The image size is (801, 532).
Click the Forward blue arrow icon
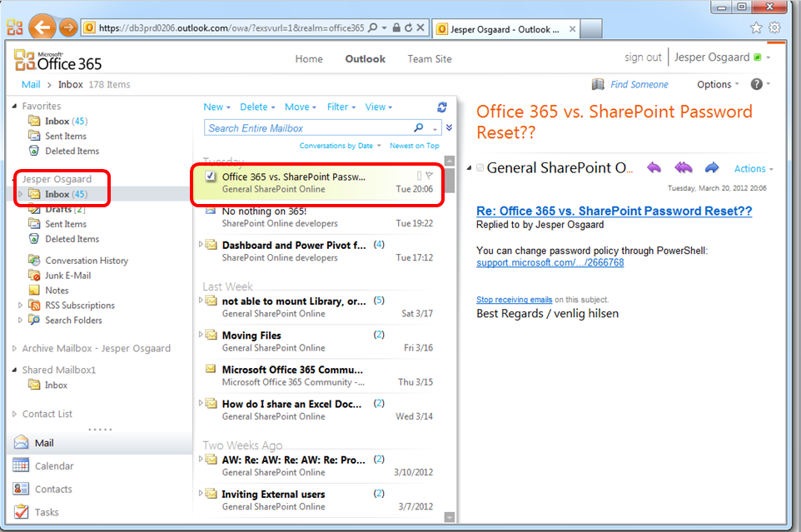[x=712, y=167]
